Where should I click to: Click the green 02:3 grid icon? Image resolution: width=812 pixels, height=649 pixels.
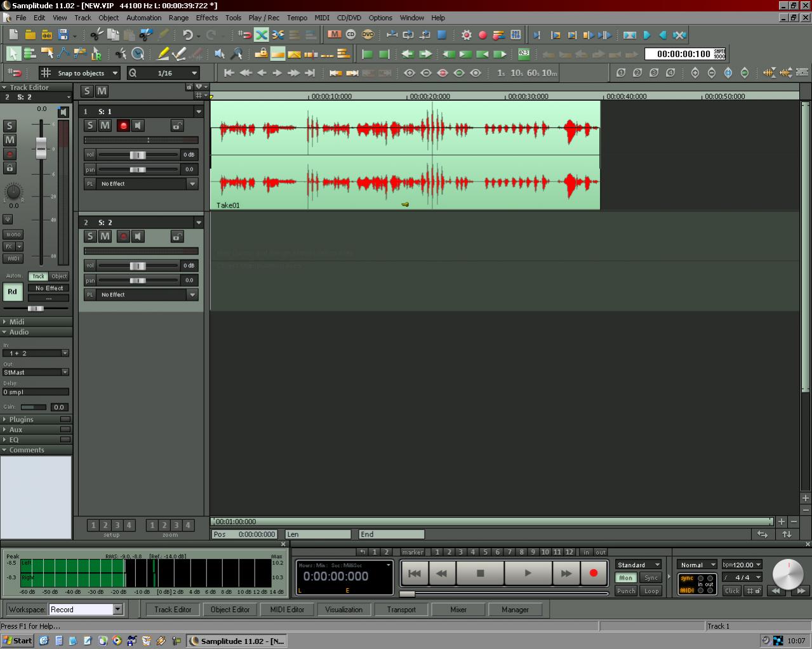(524, 54)
